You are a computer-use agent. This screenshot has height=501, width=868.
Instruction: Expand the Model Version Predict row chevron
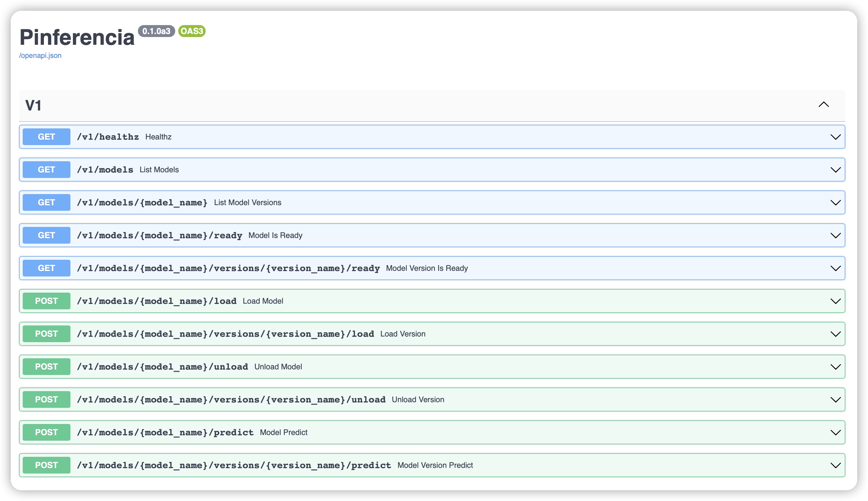tap(835, 465)
